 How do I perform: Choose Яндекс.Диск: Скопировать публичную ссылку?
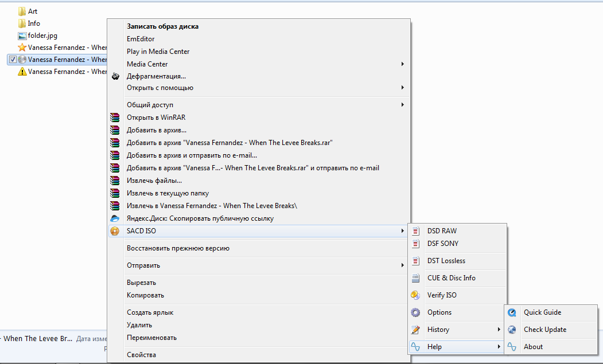[x=200, y=218]
